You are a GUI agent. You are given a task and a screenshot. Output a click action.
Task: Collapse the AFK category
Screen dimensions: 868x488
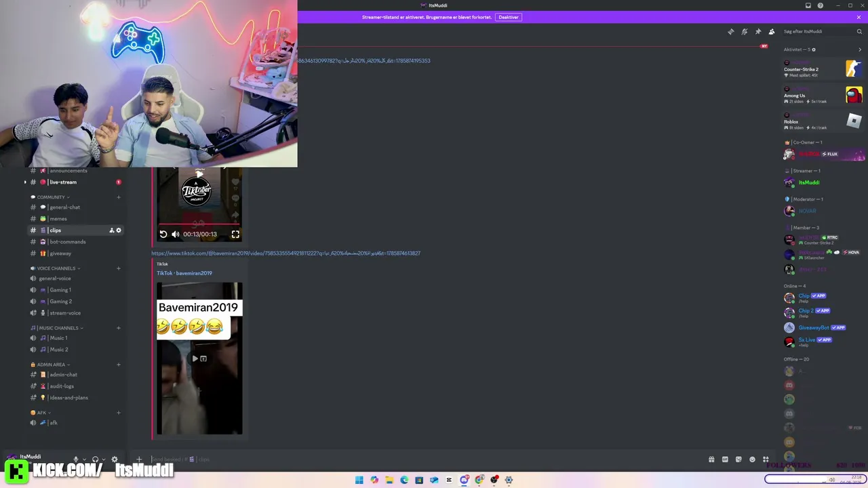41,413
